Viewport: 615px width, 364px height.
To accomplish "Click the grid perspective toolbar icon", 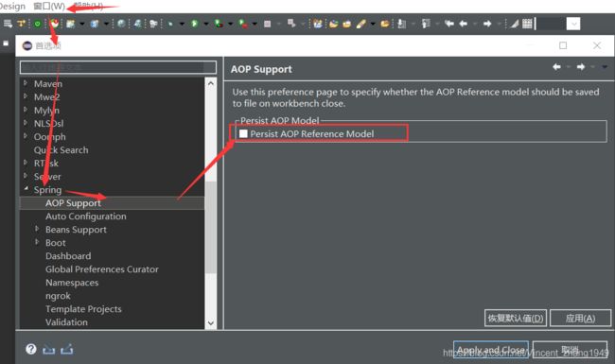I will click(527, 24).
